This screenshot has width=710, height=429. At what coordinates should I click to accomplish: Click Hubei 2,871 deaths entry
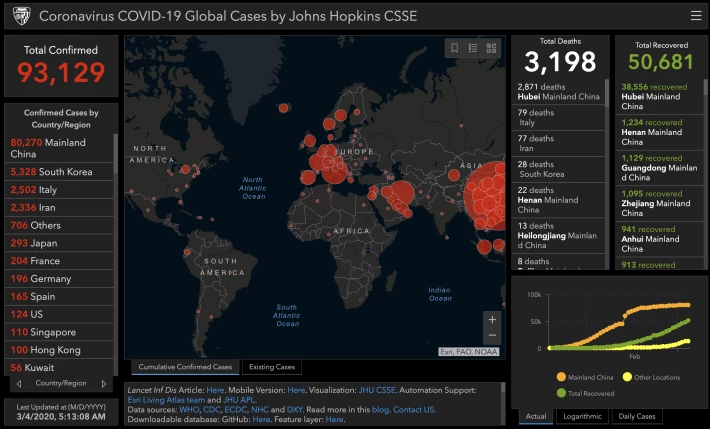[558, 92]
